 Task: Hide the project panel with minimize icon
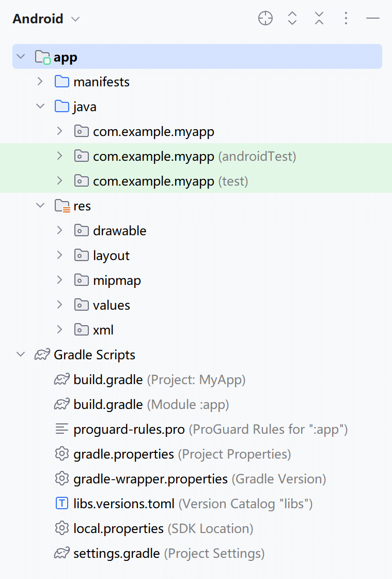coord(373,19)
